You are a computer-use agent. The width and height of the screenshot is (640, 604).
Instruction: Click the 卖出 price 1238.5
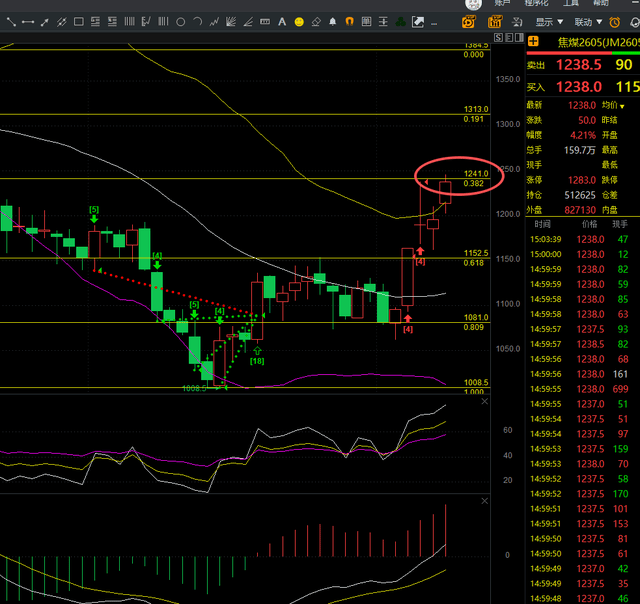(578, 64)
